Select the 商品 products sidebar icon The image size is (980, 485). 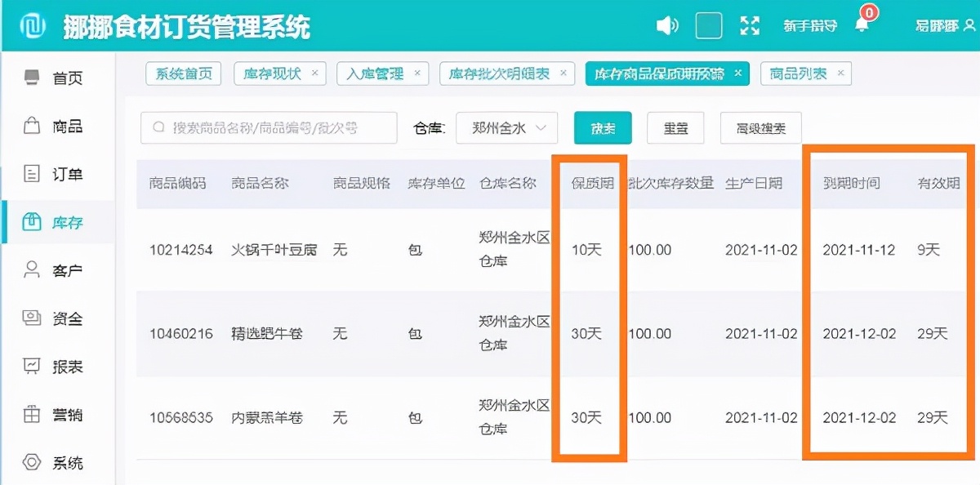click(49, 126)
